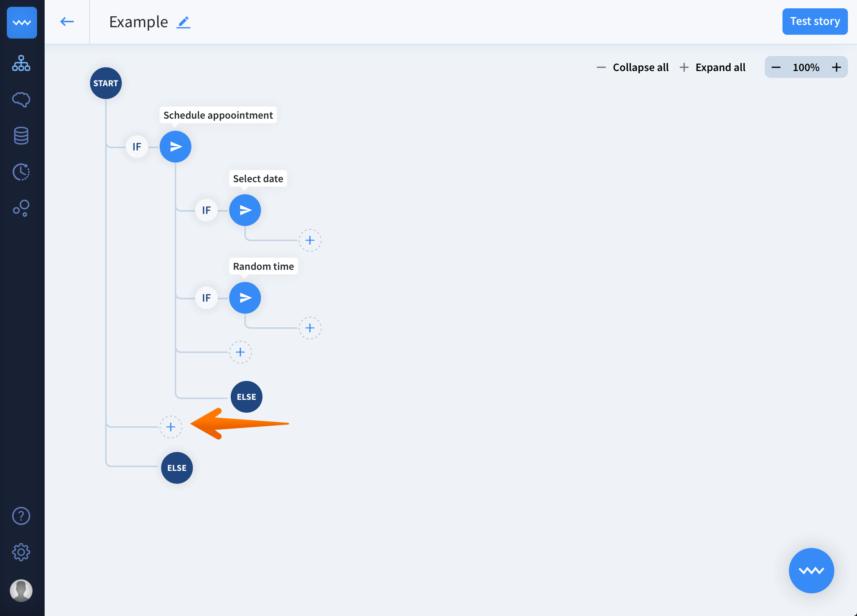Click the Test story button
Viewport: 857px width, 616px height.
(x=815, y=22)
